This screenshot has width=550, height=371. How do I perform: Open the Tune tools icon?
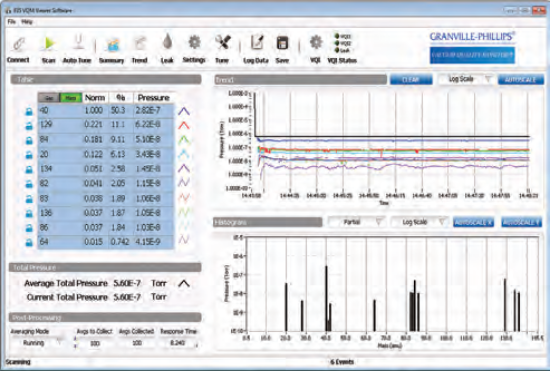tap(222, 43)
